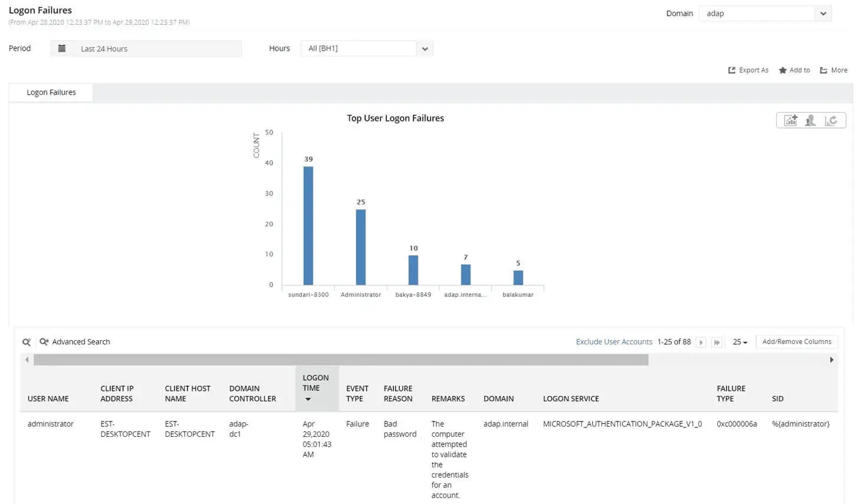861x504 pixels.
Task: Click the Add/Remove Columns button
Action: click(797, 341)
